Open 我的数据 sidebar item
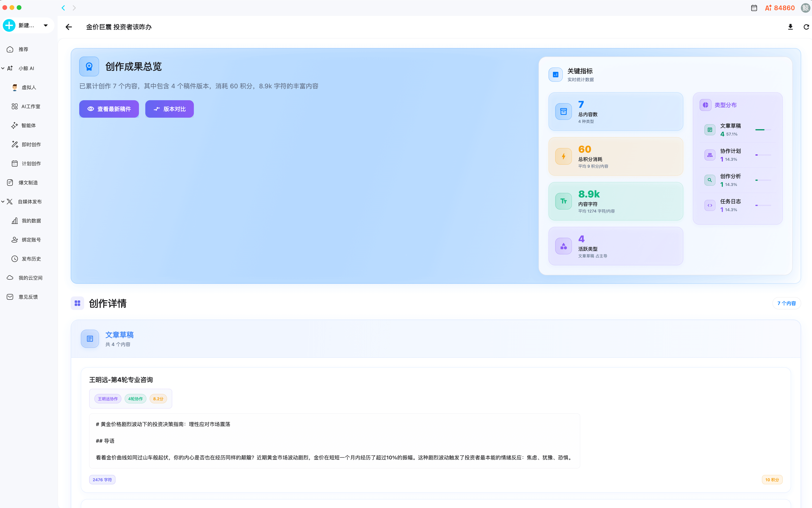This screenshot has height=508, width=812. pyautogui.click(x=31, y=221)
